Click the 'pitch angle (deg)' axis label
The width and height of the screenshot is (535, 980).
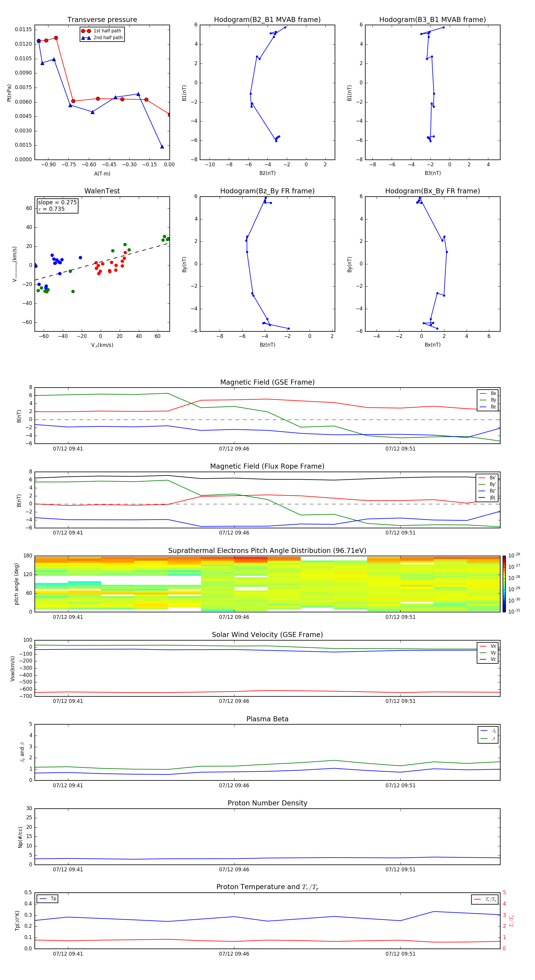(x=16, y=584)
